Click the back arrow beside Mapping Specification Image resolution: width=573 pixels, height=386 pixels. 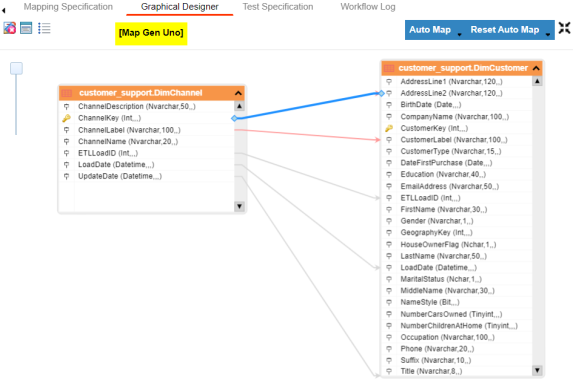coord(3,10)
